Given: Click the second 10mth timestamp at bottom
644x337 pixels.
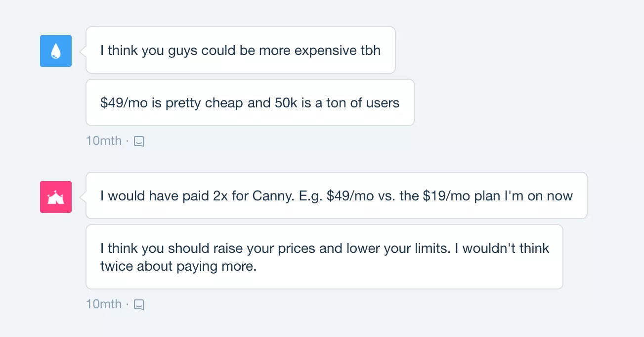Looking at the screenshot, I should coord(104,304).
